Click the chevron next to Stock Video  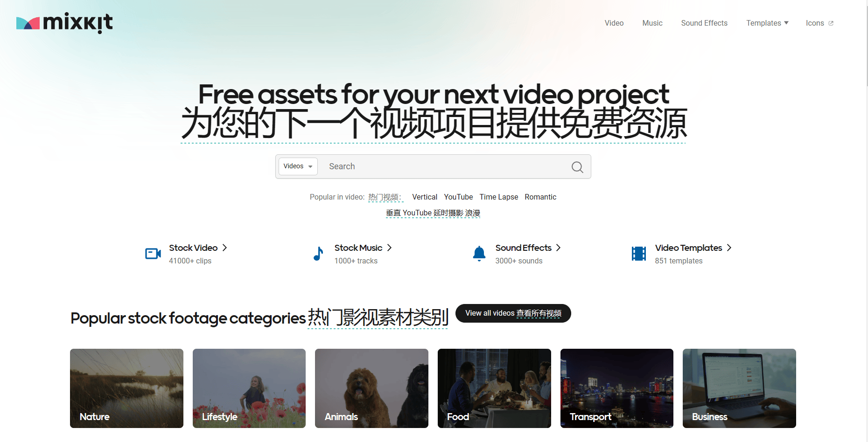coord(224,248)
